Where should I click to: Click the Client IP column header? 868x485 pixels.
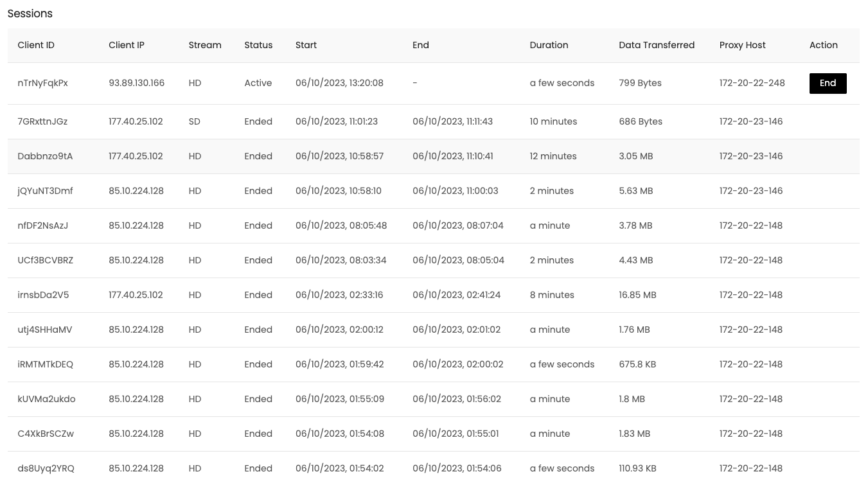127,45
